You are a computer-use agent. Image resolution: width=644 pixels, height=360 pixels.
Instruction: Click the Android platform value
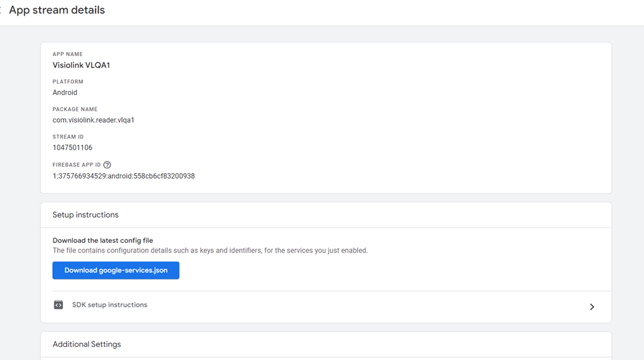pos(65,93)
